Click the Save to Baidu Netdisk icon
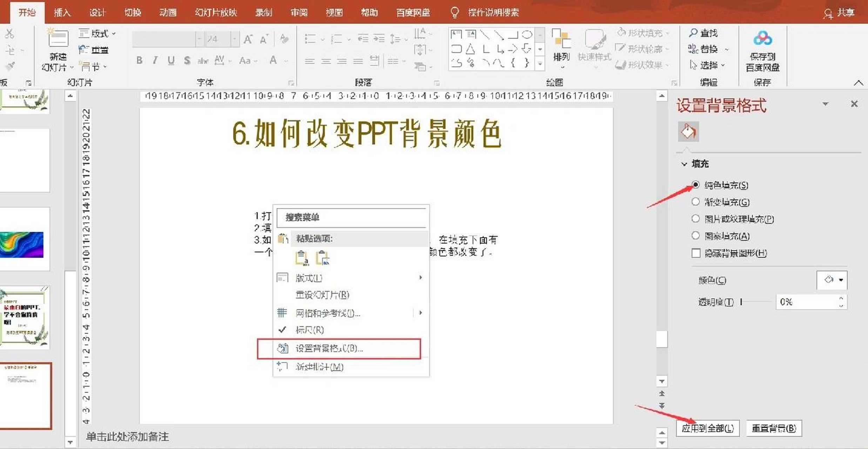Viewport: 868px width, 449px height. pos(762,38)
